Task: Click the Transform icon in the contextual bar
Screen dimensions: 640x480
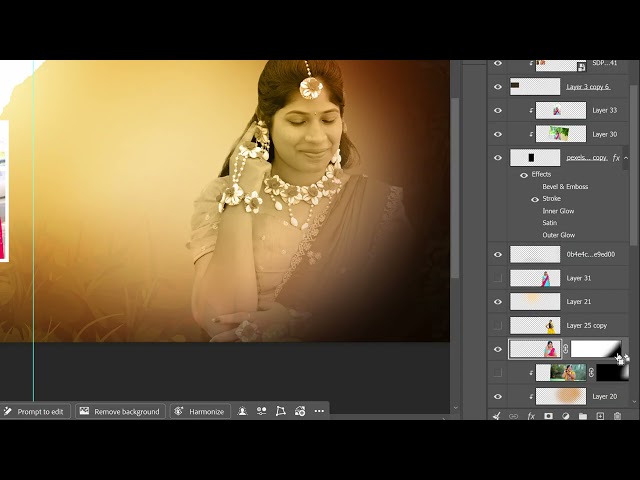Action: tap(280, 411)
